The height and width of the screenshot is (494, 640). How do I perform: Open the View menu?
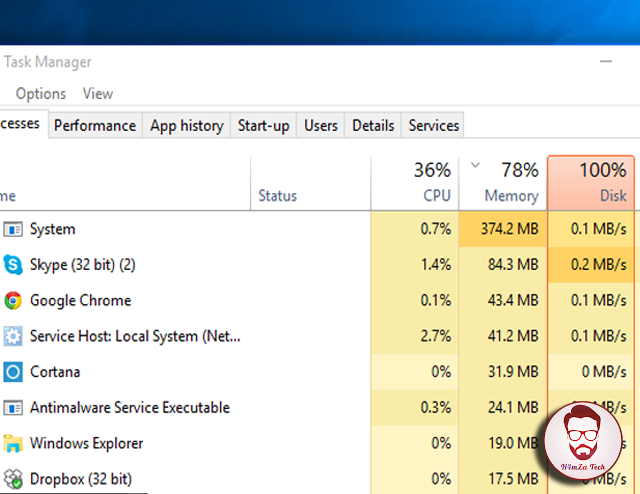click(98, 93)
